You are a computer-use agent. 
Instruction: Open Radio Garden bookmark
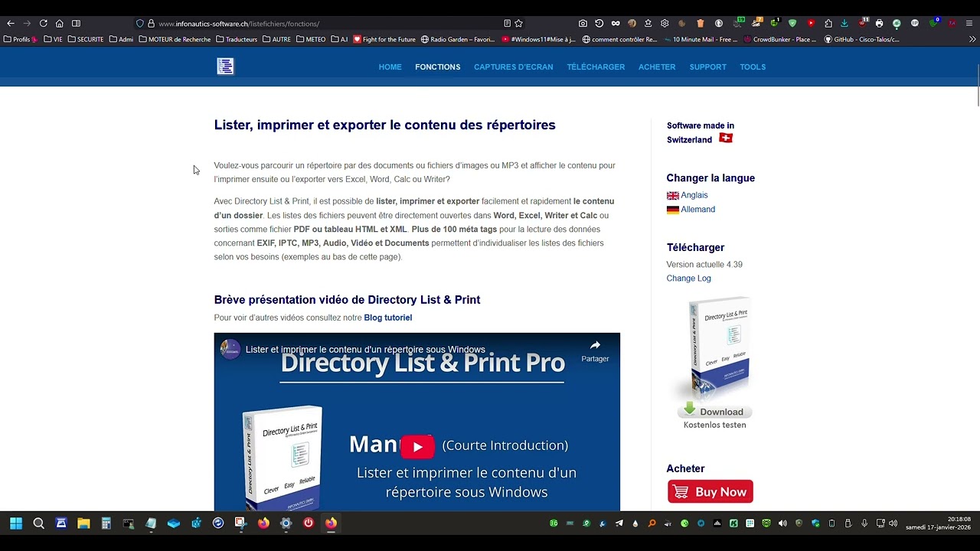458,39
